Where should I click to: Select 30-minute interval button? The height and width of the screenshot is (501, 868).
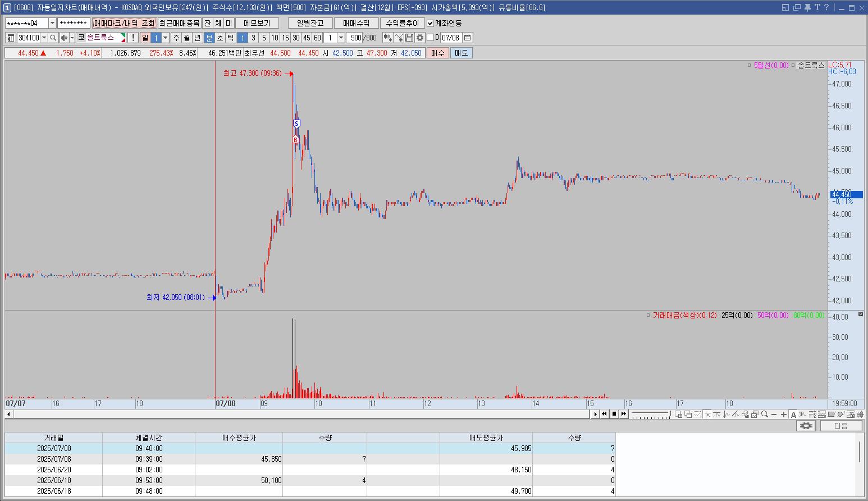coord(296,38)
